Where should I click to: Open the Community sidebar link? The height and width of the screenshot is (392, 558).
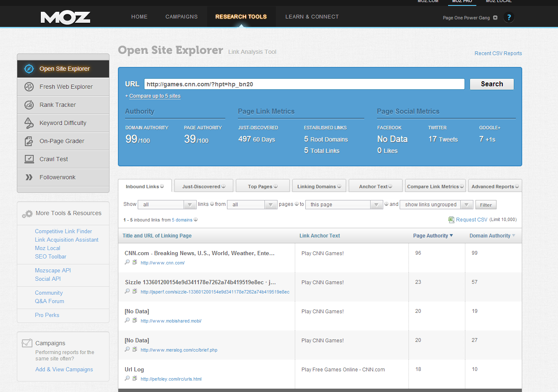click(x=49, y=293)
